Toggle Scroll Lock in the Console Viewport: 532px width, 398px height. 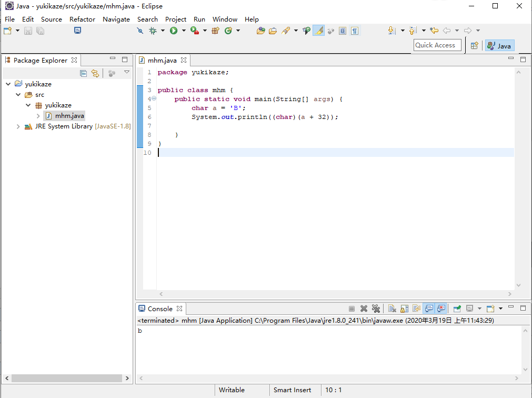tap(404, 309)
